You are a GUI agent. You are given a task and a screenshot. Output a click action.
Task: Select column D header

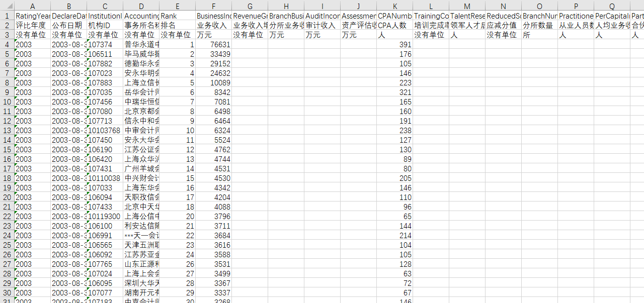coord(141,6)
